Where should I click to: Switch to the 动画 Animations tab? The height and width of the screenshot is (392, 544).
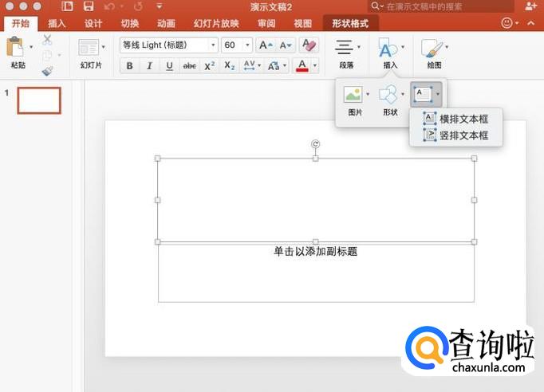tap(166, 24)
